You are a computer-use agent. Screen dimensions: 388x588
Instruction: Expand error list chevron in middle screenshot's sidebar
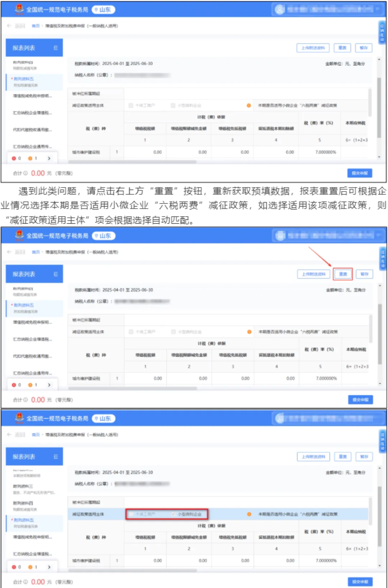click(x=49, y=385)
